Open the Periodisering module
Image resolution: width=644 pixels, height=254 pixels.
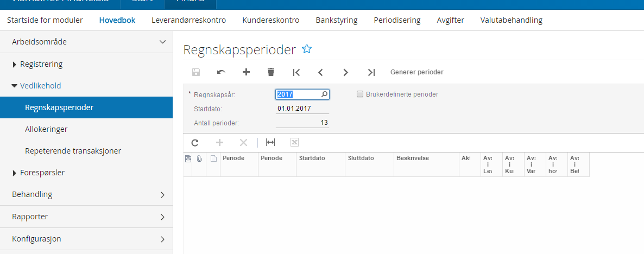(x=397, y=20)
